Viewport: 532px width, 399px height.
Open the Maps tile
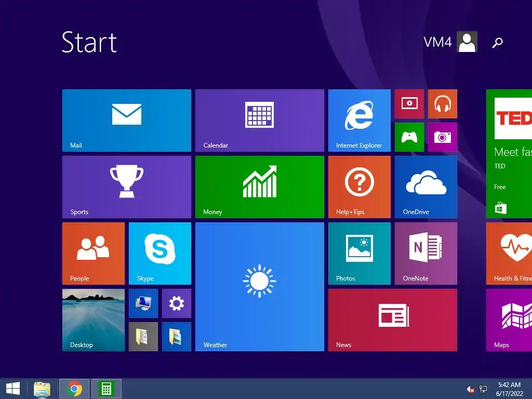pyautogui.click(x=509, y=320)
